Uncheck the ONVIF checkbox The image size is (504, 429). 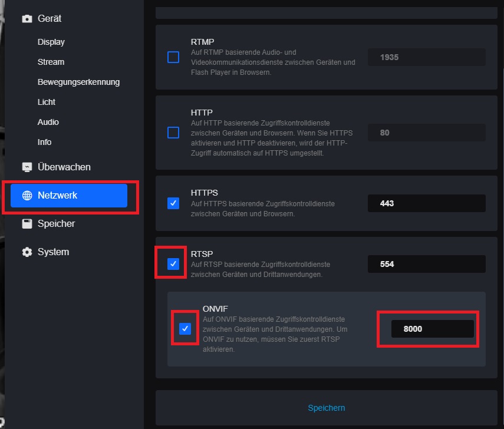(x=185, y=329)
